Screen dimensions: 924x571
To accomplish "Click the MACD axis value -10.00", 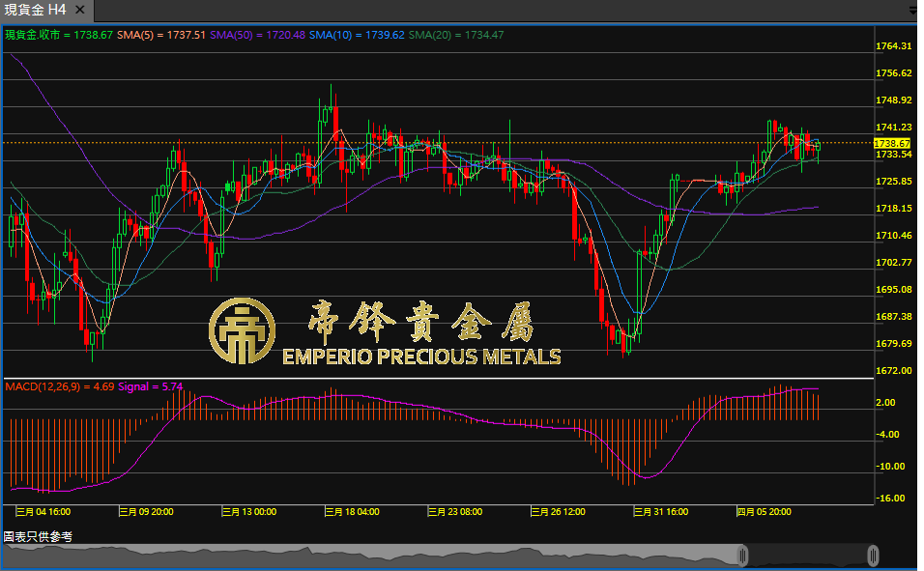I will tap(890, 466).
